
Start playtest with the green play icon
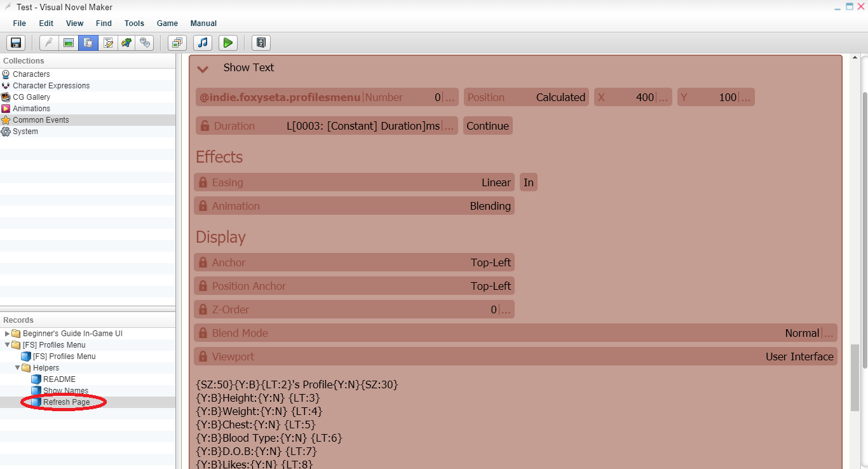(227, 43)
